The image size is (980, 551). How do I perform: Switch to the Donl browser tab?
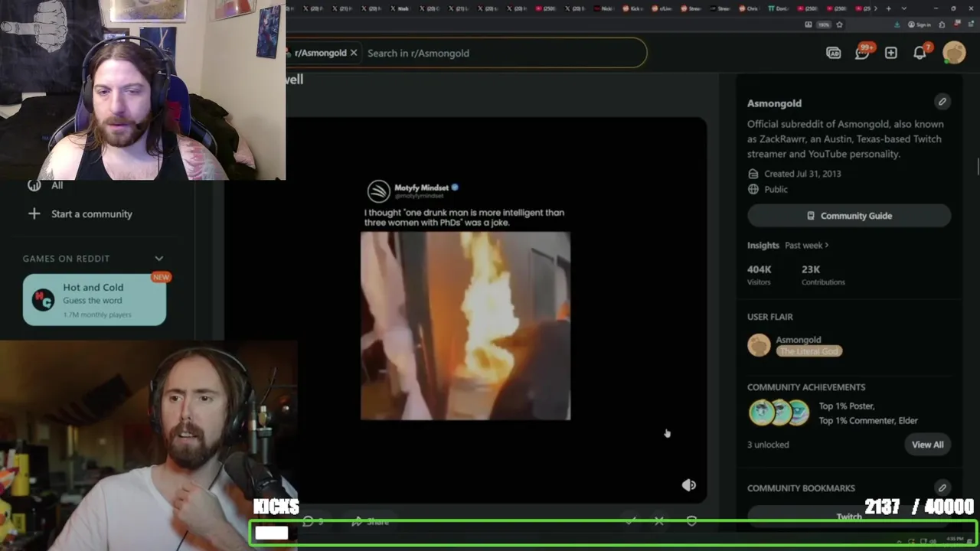point(779,8)
